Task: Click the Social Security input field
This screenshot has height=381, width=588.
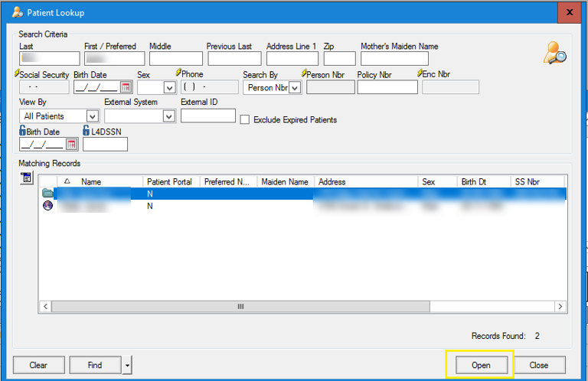Action: [x=44, y=87]
